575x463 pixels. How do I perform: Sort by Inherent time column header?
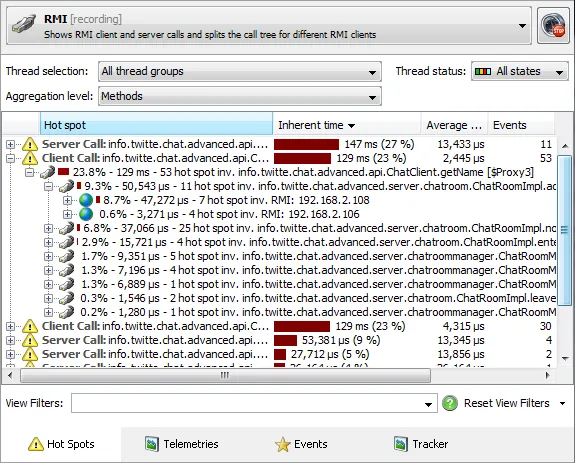(x=347, y=125)
